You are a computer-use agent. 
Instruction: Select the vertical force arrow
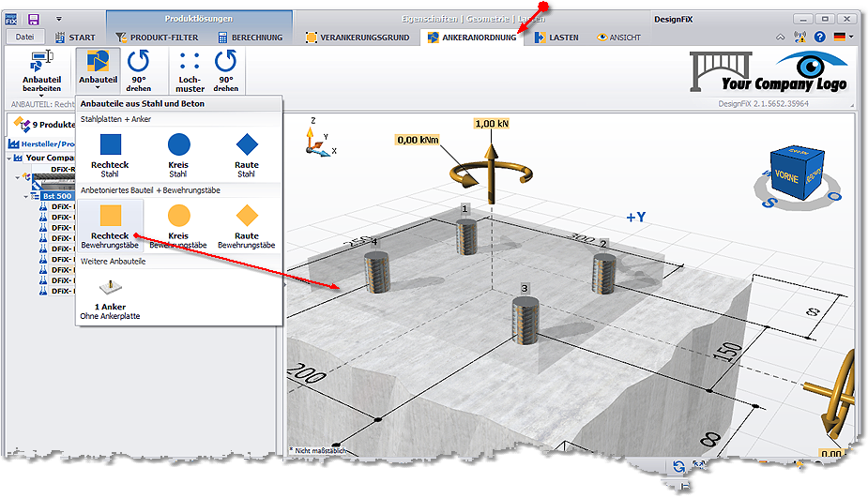491,174
